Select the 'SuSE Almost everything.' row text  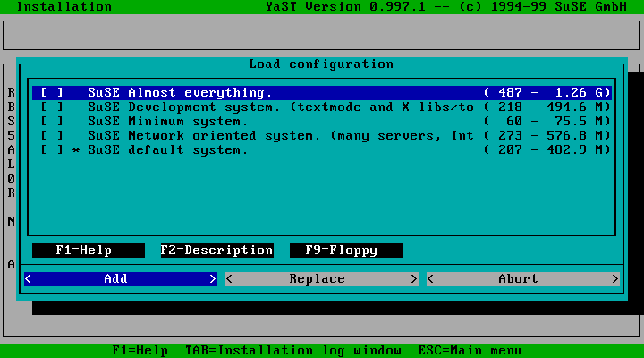180,93
